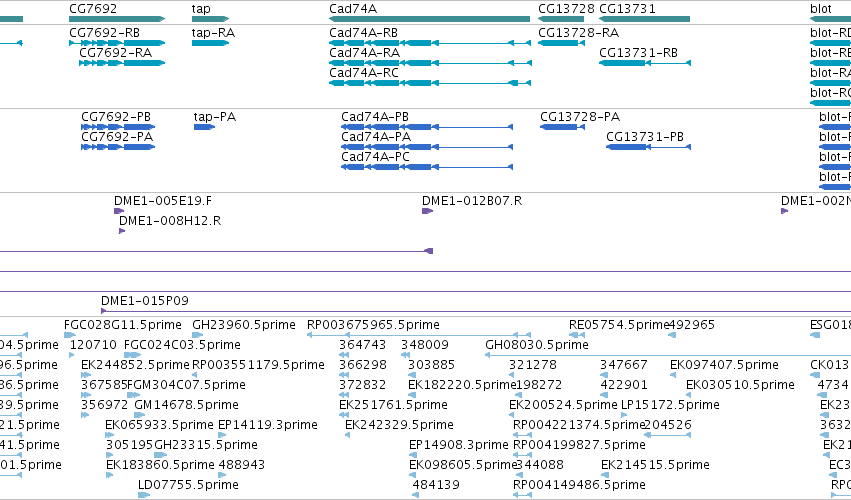
Task: Click EST GH23960.5prime
Action: pyautogui.click(x=244, y=325)
